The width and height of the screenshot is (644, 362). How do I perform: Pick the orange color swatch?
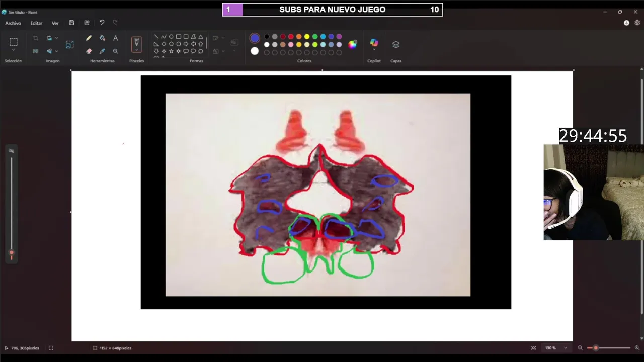[299, 37]
